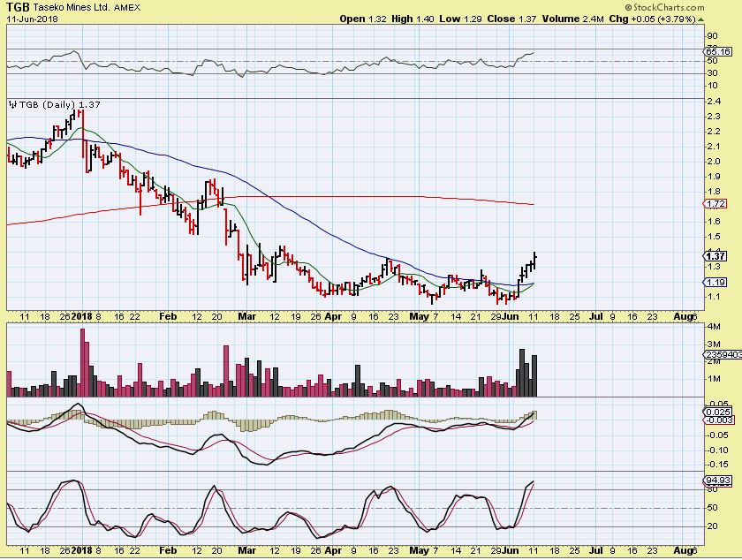The image size is (742, 560).
Task: Click the 11-Jun-2018 date label
Action: point(32,19)
